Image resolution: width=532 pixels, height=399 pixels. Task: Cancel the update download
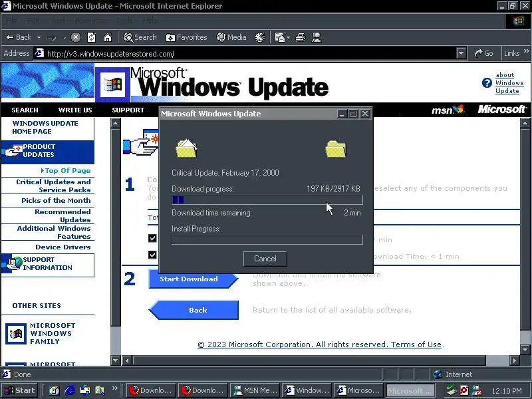click(x=265, y=259)
